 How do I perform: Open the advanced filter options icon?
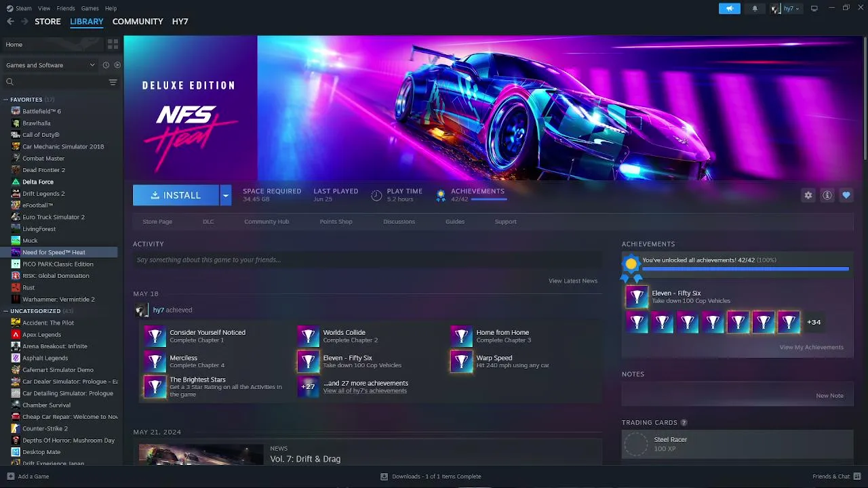[x=113, y=82]
